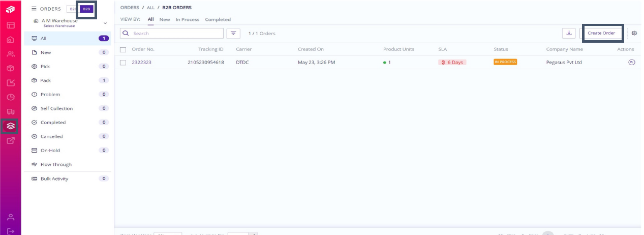Click the download orders icon button
Screen dimensions: 644x235
tap(568, 33)
